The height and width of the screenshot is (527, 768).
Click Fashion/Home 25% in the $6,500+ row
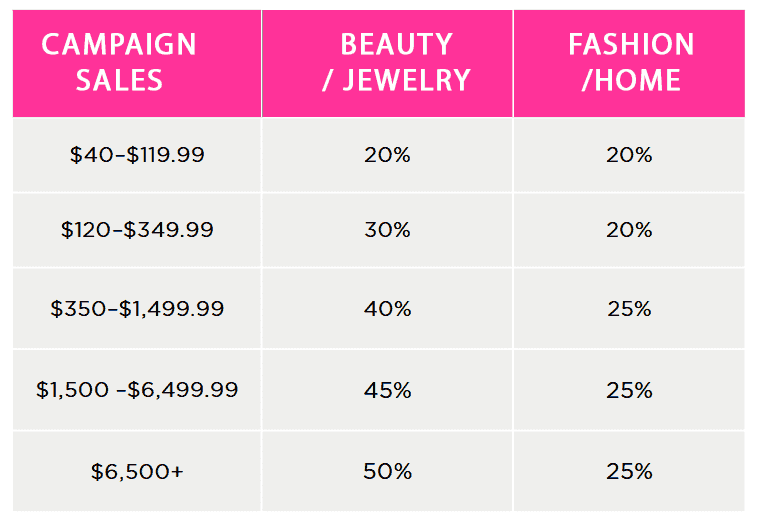(629, 471)
